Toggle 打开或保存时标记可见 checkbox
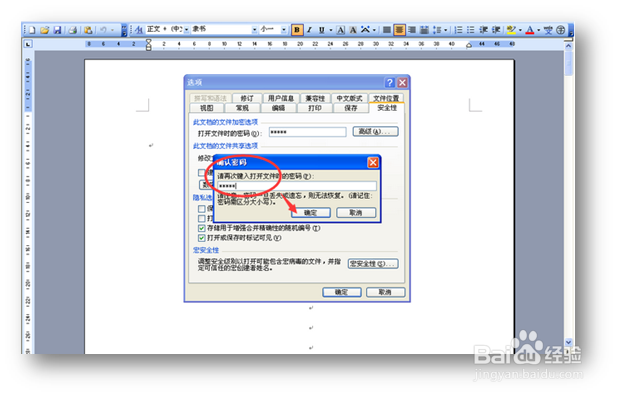Image resolution: width=617 pixels, height=396 pixels. pos(201,238)
